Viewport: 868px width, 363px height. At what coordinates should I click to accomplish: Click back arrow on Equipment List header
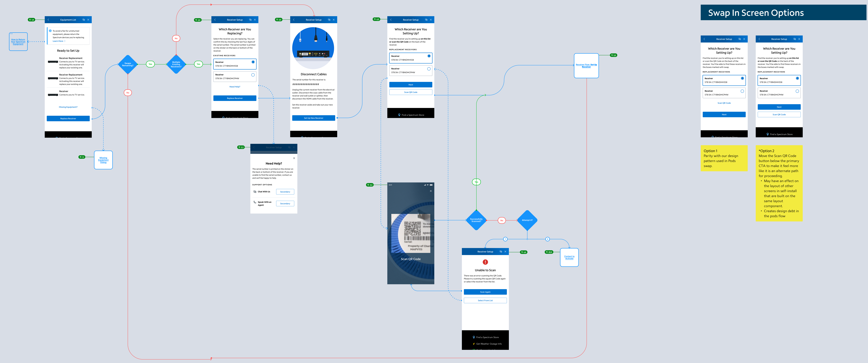point(48,20)
